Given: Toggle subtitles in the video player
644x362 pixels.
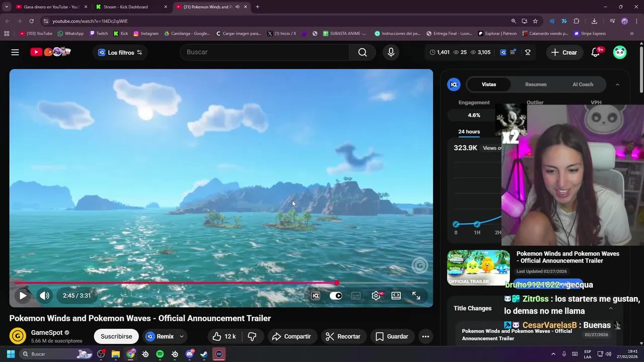Looking at the screenshot, I should [356, 296].
